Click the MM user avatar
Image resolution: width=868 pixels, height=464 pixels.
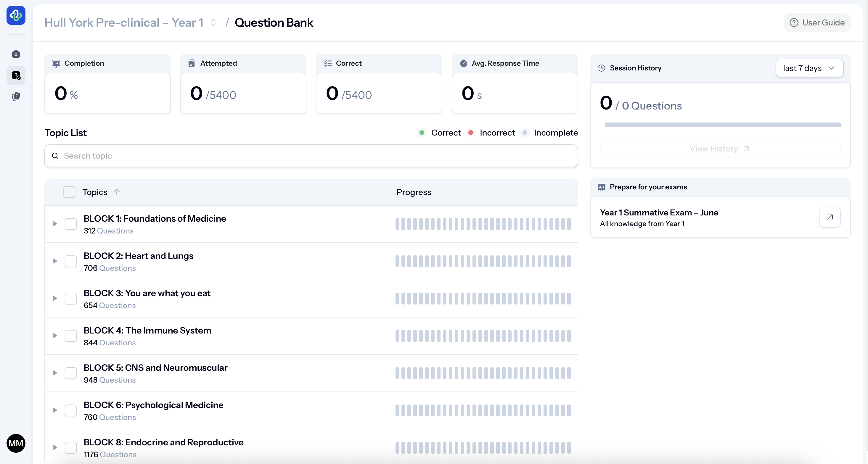point(16,443)
